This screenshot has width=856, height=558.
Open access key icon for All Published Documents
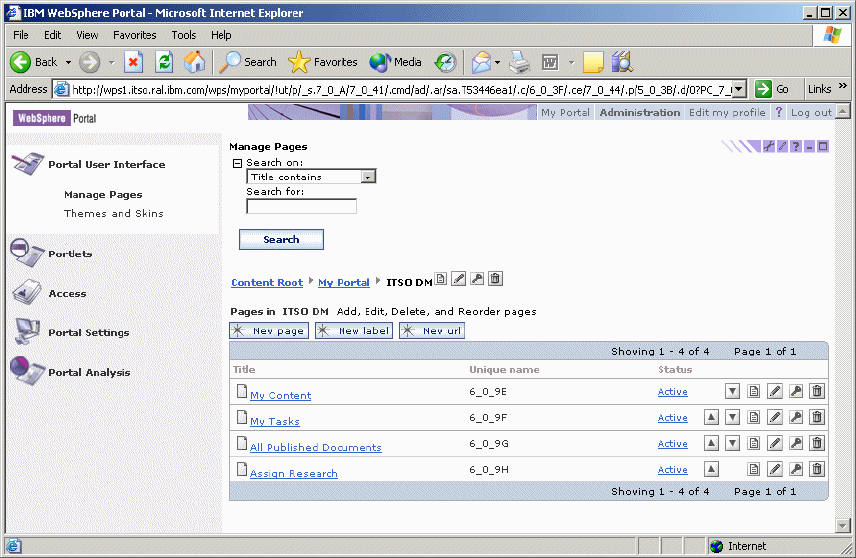(x=796, y=443)
